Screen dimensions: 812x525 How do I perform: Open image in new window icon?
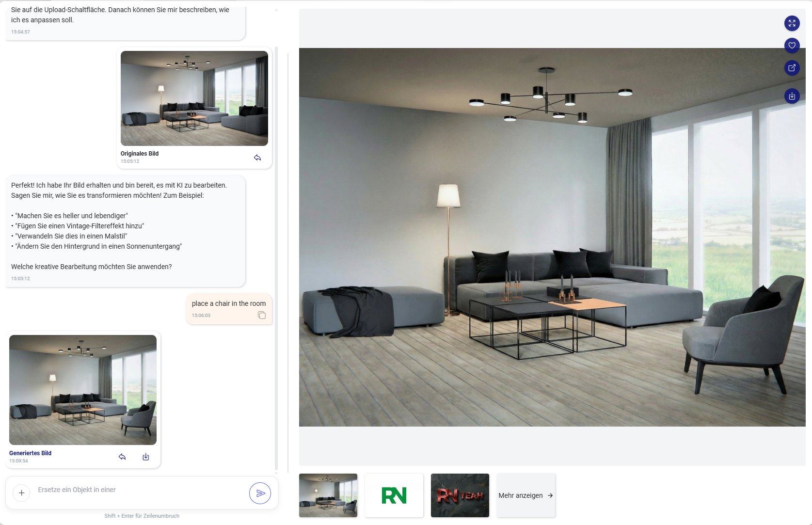tap(792, 68)
